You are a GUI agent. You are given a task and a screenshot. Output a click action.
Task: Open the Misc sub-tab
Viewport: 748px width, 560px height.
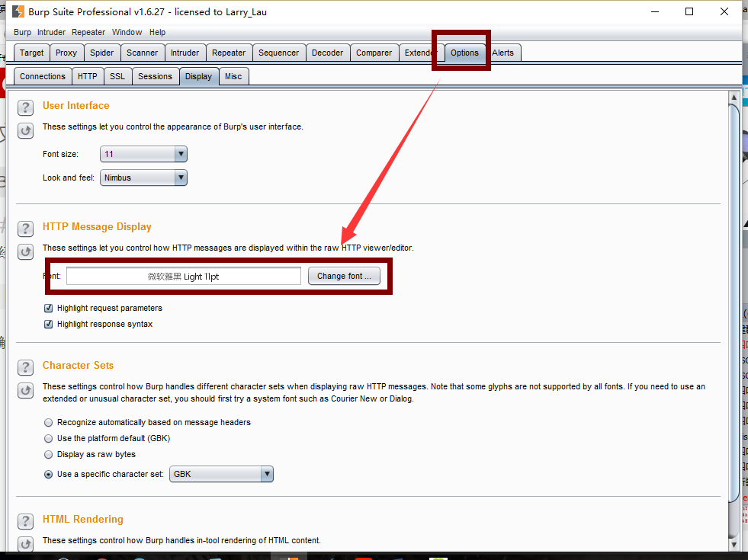coord(233,76)
